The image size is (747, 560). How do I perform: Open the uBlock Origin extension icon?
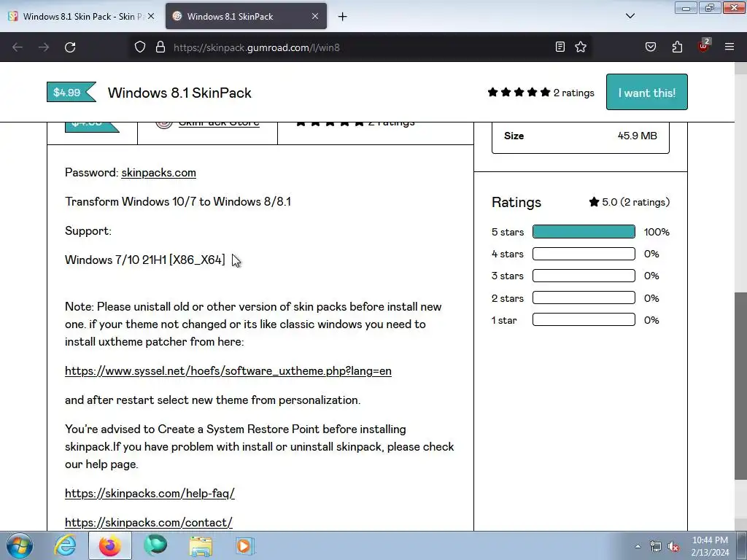[704, 46]
